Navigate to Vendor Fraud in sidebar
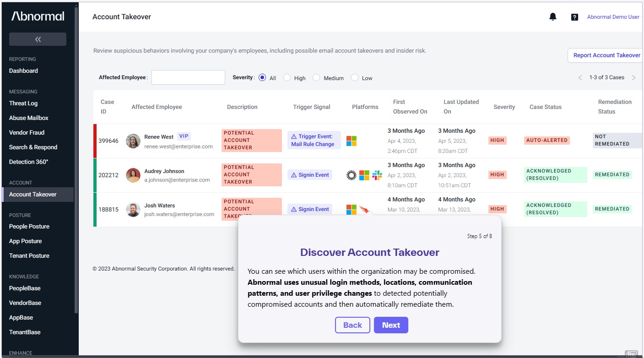 click(x=27, y=133)
